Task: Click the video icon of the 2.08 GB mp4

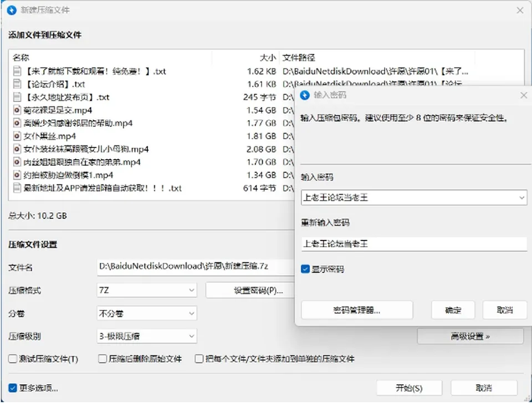Action: (x=17, y=149)
